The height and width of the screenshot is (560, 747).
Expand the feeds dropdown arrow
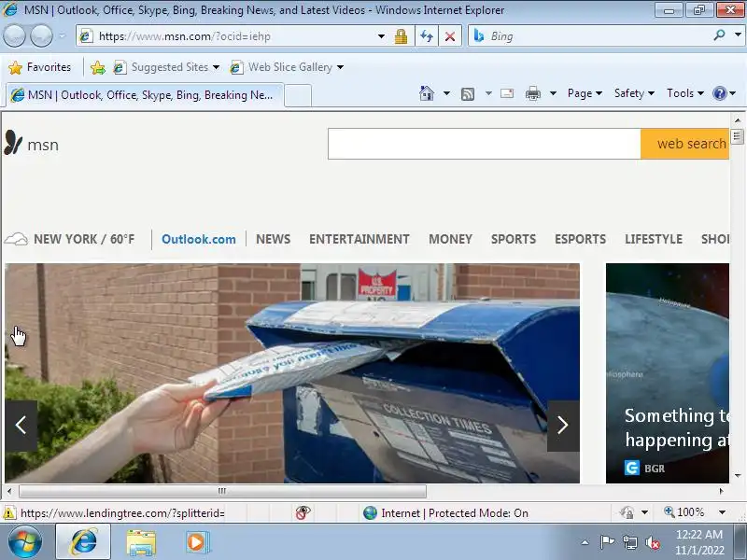(x=488, y=93)
